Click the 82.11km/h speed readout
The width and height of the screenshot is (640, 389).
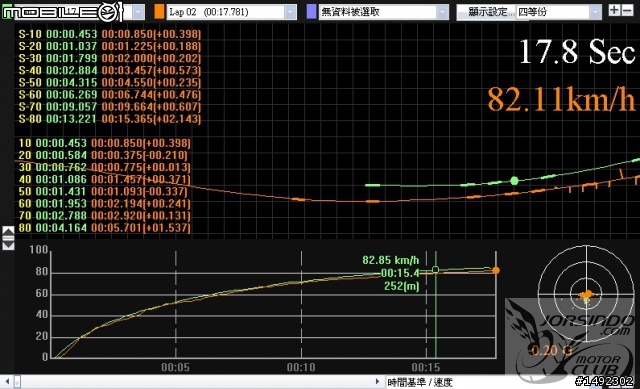pos(561,99)
